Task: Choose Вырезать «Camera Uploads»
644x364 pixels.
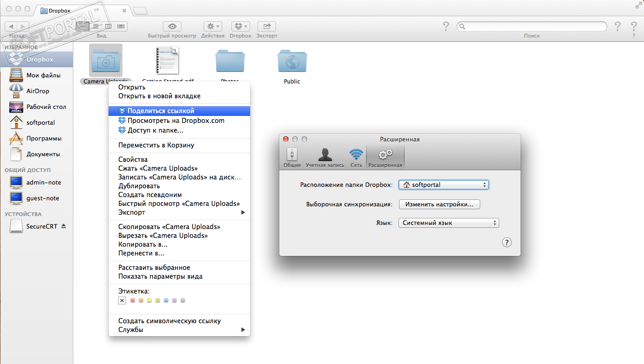Action: pos(179,236)
